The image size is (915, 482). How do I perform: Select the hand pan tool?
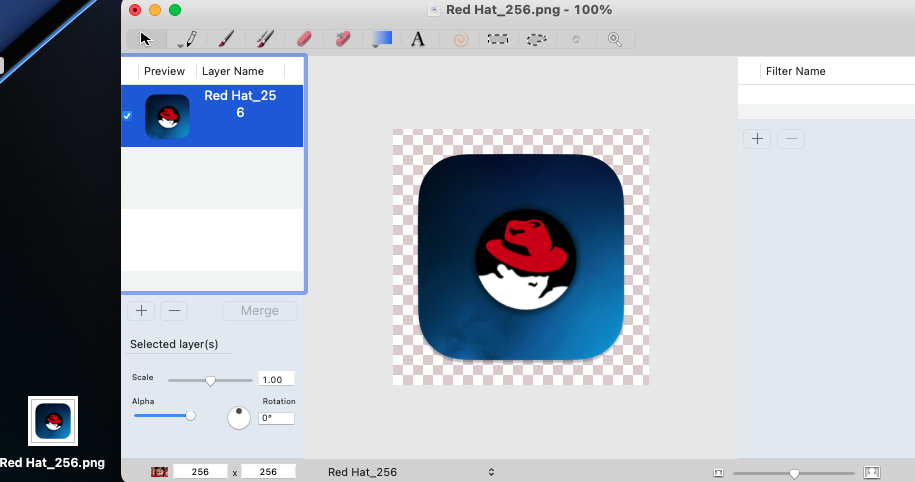[x=576, y=39]
